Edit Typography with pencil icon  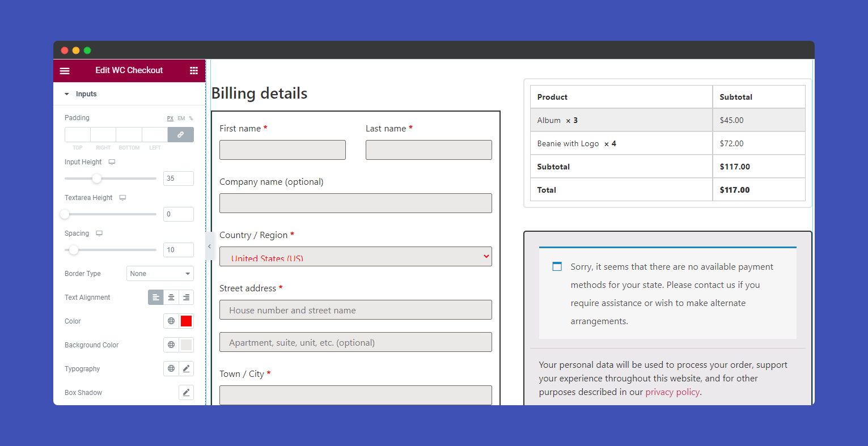(x=186, y=369)
